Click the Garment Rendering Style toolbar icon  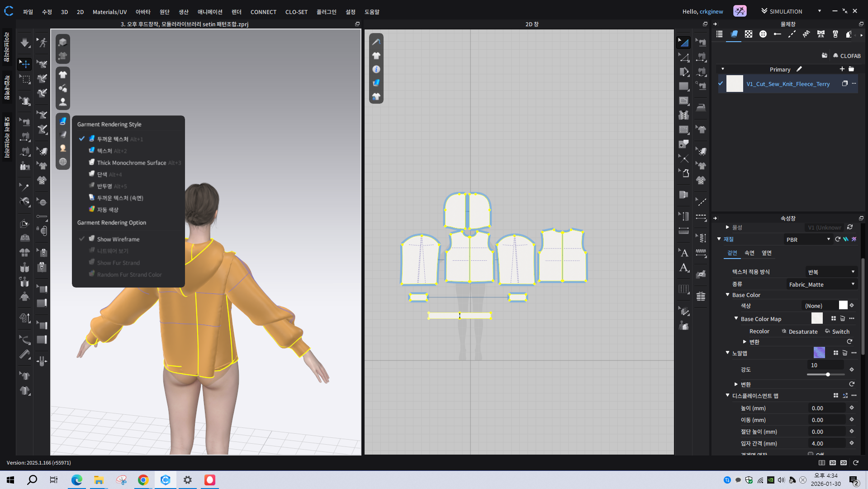point(63,121)
